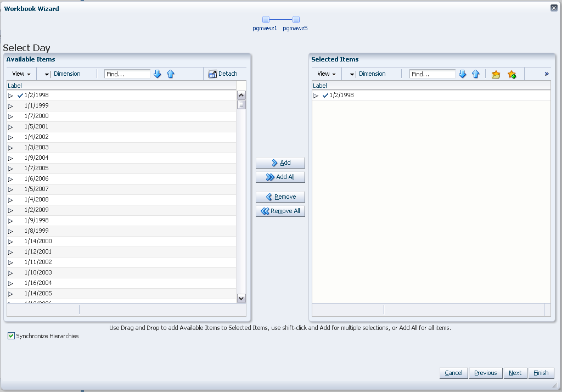
Task: Click Find Next arrow in Available Items
Action: point(158,74)
